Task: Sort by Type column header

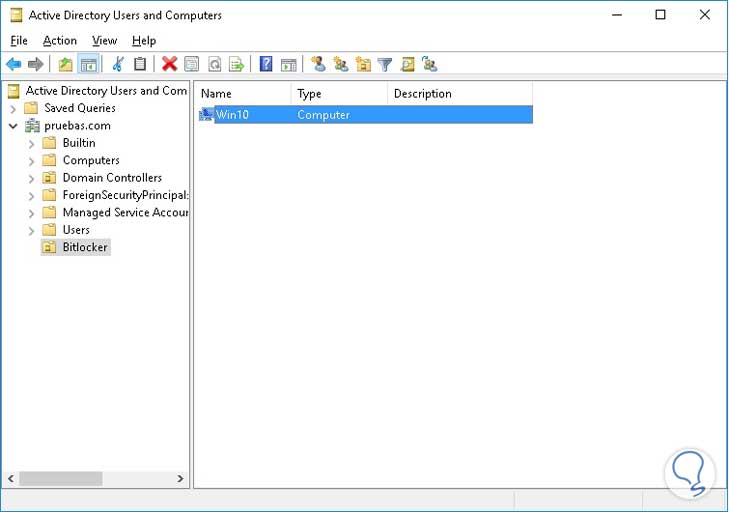Action: coord(339,94)
